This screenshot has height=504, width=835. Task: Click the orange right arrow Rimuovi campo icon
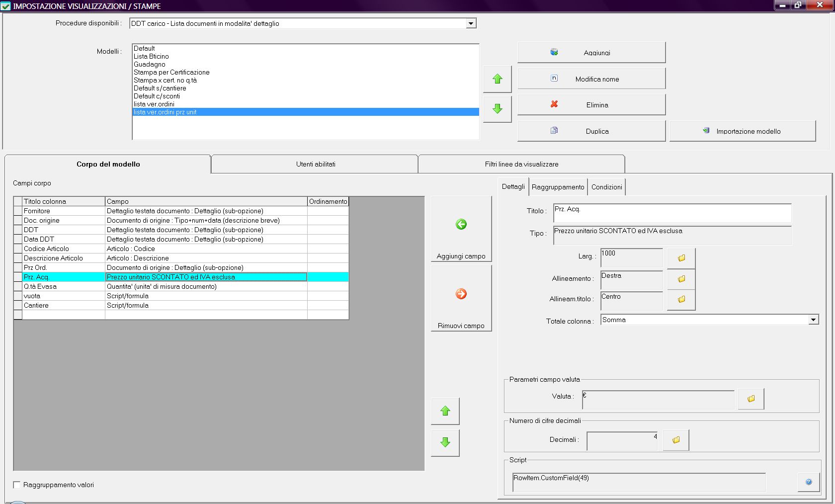point(461,294)
